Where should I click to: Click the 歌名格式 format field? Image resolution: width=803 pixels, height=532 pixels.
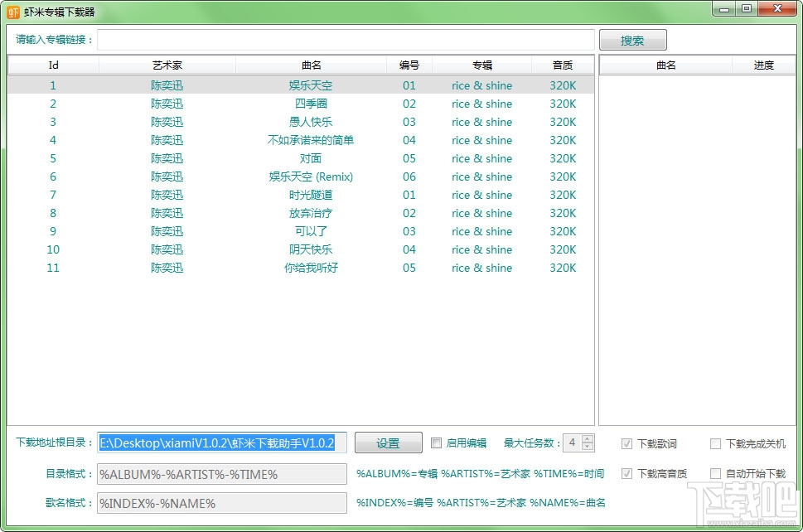coord(222,503)
